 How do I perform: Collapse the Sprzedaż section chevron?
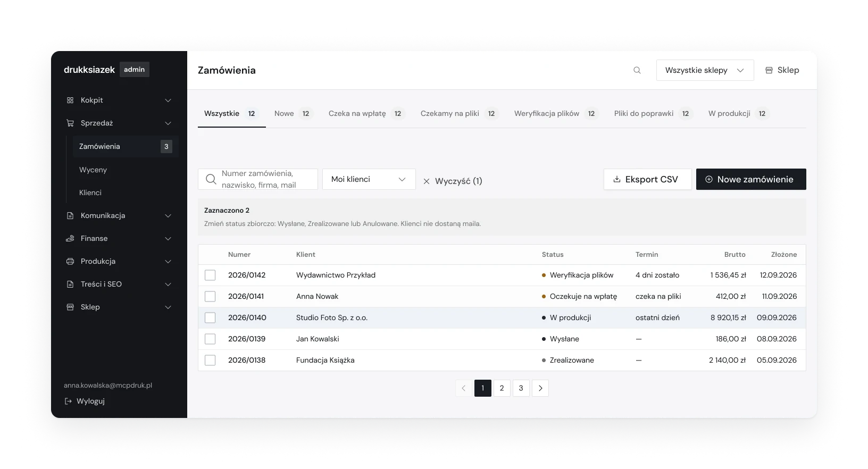coord(168,123)
